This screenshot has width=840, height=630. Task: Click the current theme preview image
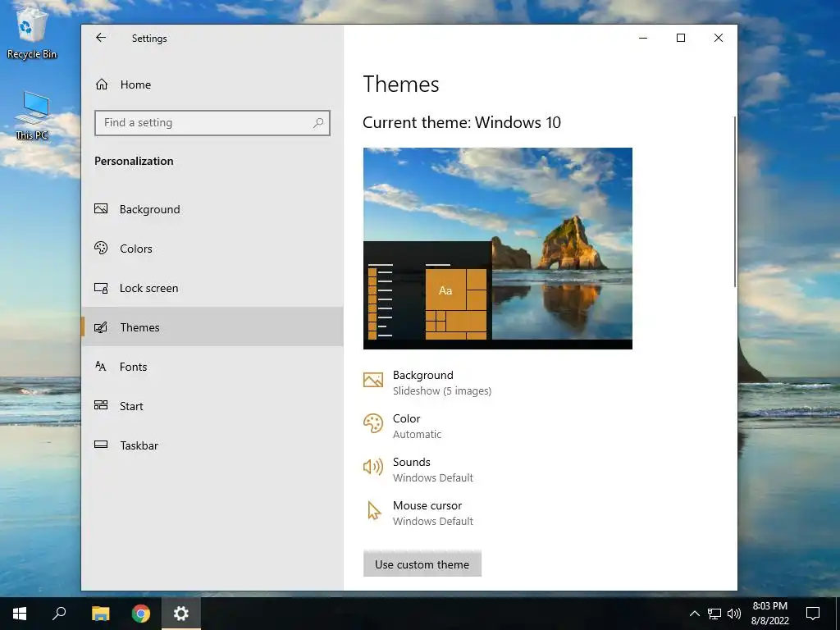(498, 249)
